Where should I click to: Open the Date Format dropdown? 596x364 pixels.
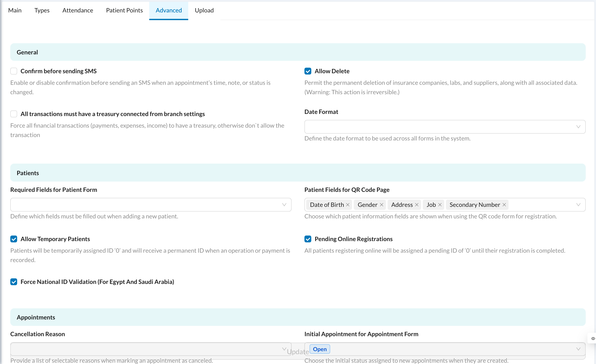(x=445, y=127)
